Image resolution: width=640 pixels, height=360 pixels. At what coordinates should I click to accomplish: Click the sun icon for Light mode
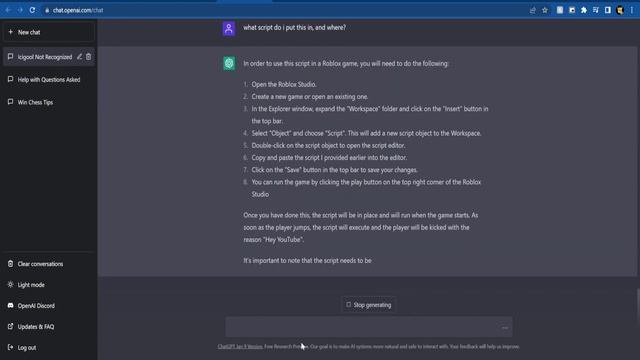click(x=10, y=284)
